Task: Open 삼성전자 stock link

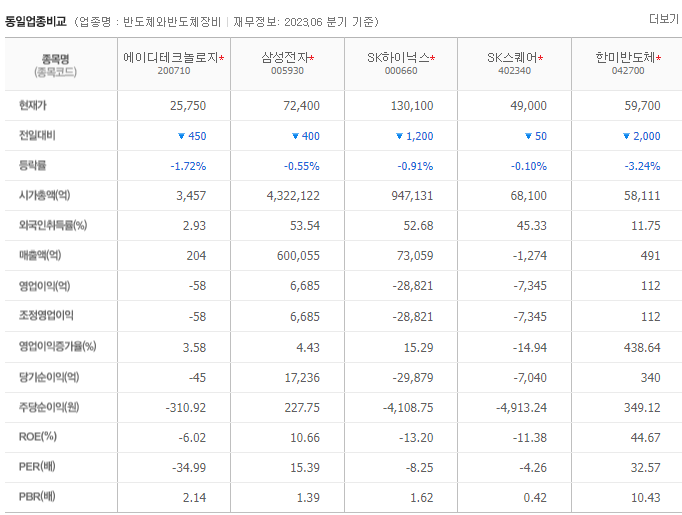Action: click(x=284, y=57)
